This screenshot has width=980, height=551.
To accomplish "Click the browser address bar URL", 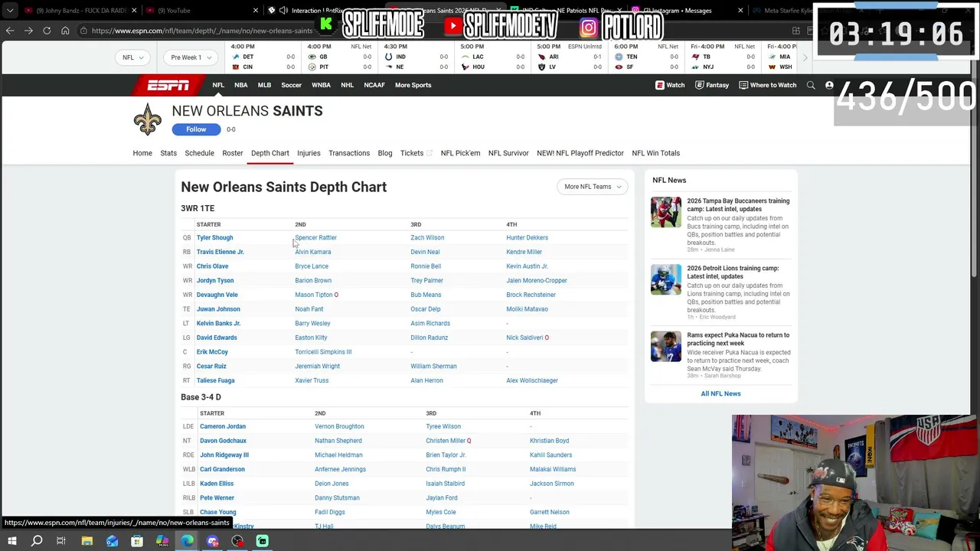I will (202, 31).
